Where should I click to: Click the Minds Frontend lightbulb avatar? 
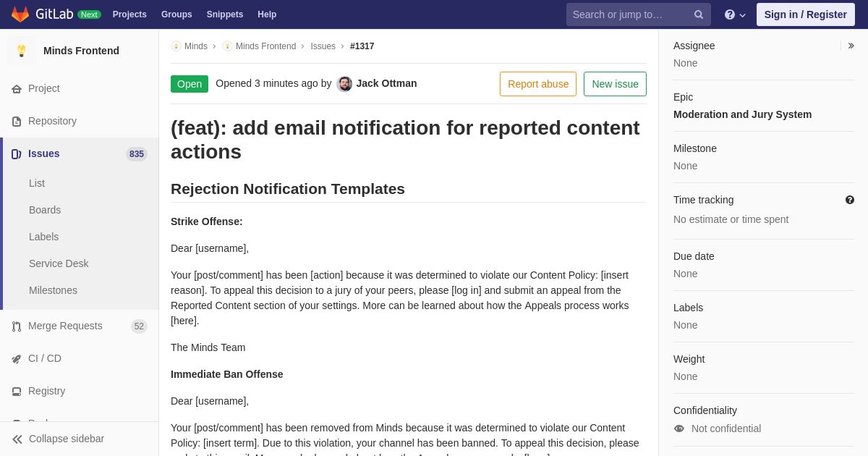(22, 51)
